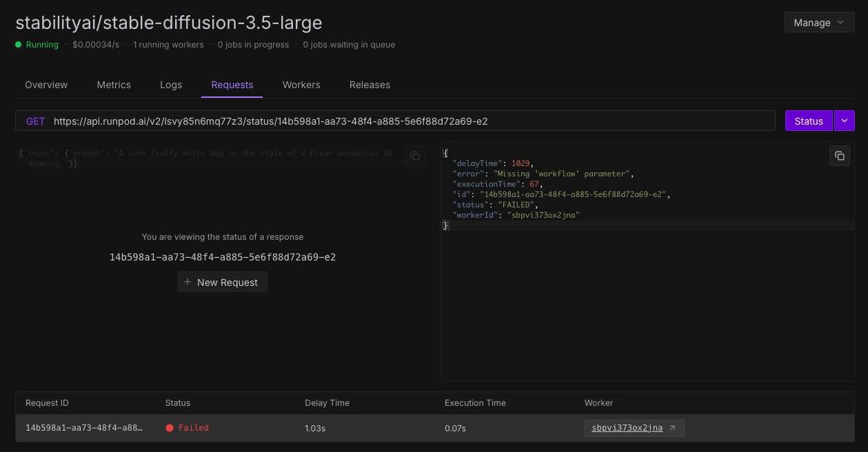The image size is (868, 452).
Task: Click the $0.00034/s cost text
Action: pos(96,45)
